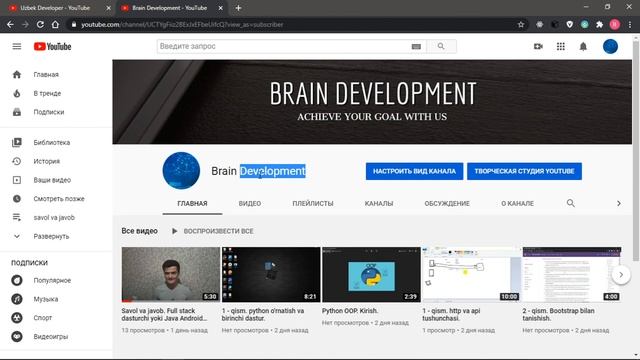This screenshot has height=360, width=640.
Task: Click the Все видео heading
Action: tap(140, 231)
